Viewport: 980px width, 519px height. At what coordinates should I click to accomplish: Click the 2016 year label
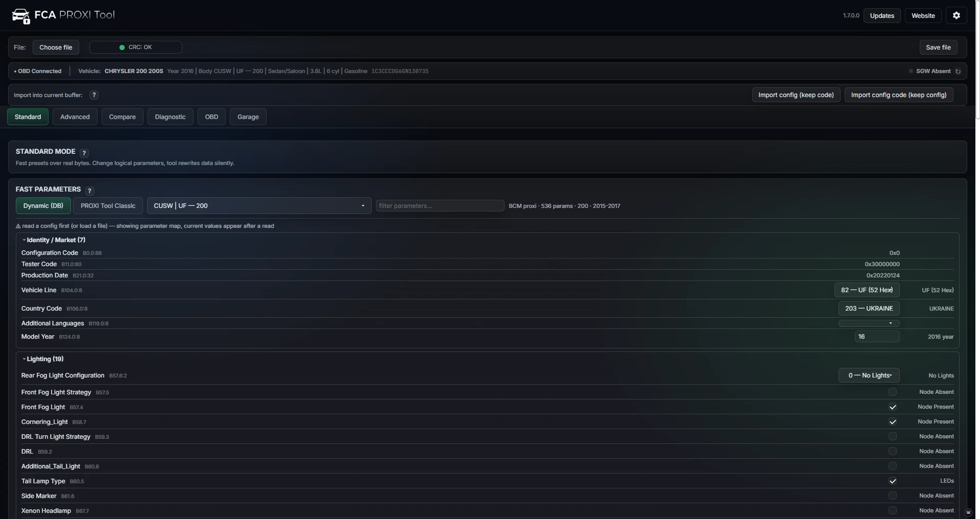941,337
